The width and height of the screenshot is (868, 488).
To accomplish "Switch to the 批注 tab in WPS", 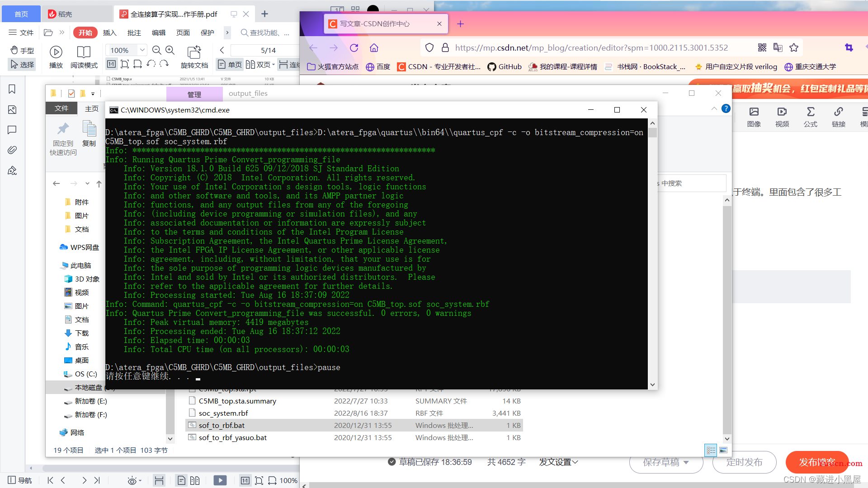I will tap(134, 33).
